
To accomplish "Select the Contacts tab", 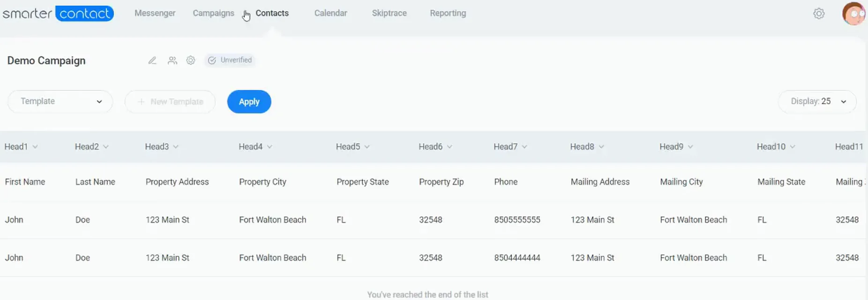I will click(x=272, y=13).
